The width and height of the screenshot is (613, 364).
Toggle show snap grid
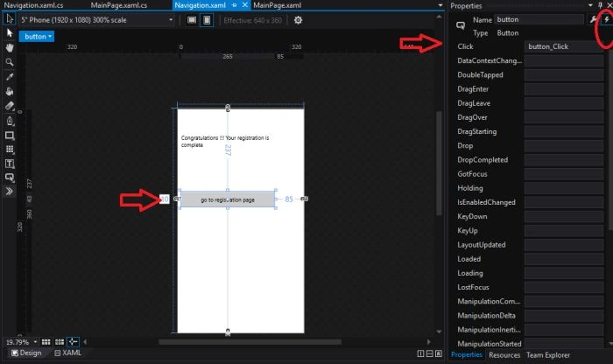(x=46, y=342)
